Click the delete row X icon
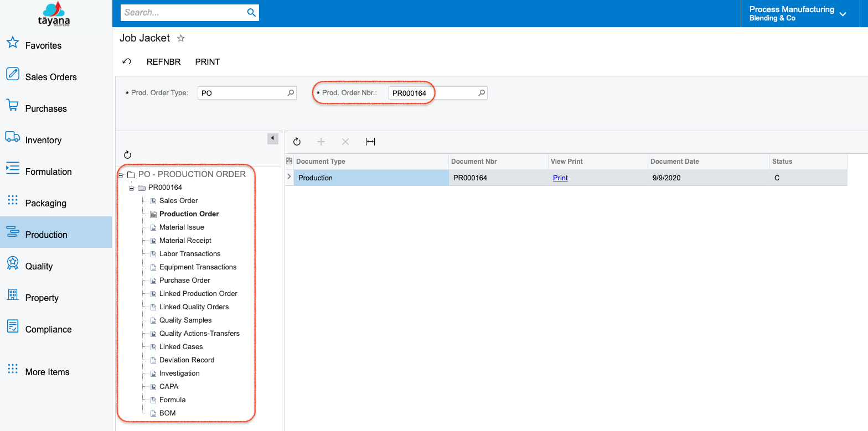Image resolution: width=868 pixels, height=431 pixels. (x=345, y=142)
